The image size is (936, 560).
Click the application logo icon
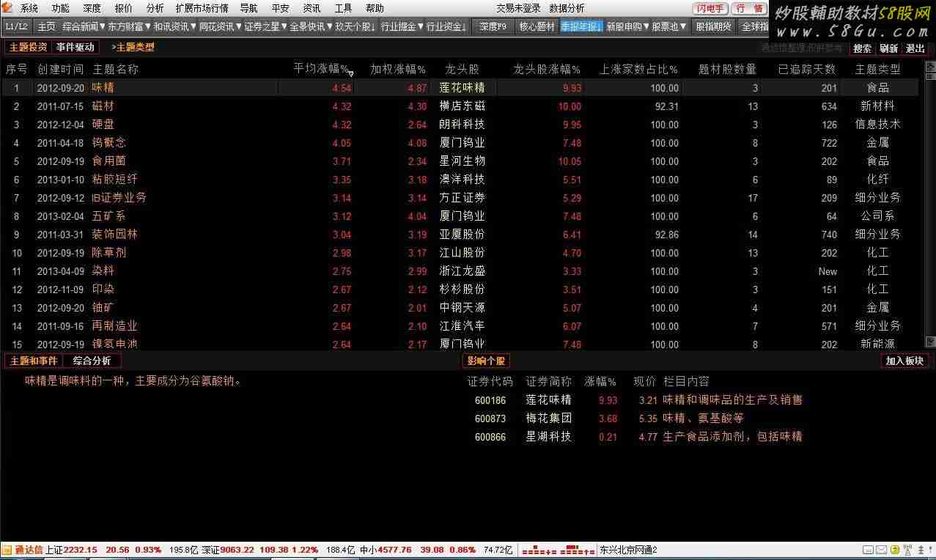7,8
